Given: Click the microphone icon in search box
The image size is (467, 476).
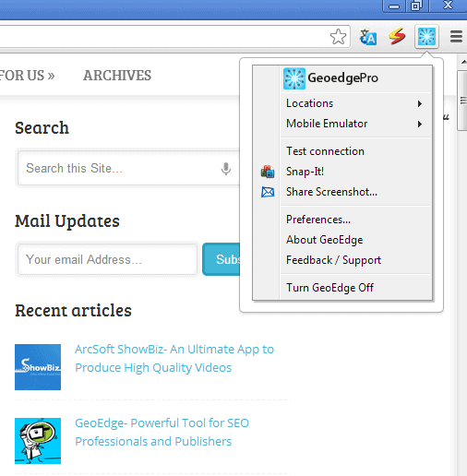Looking at the screenshot, I should pyautogui.click(x=226, y=169).
